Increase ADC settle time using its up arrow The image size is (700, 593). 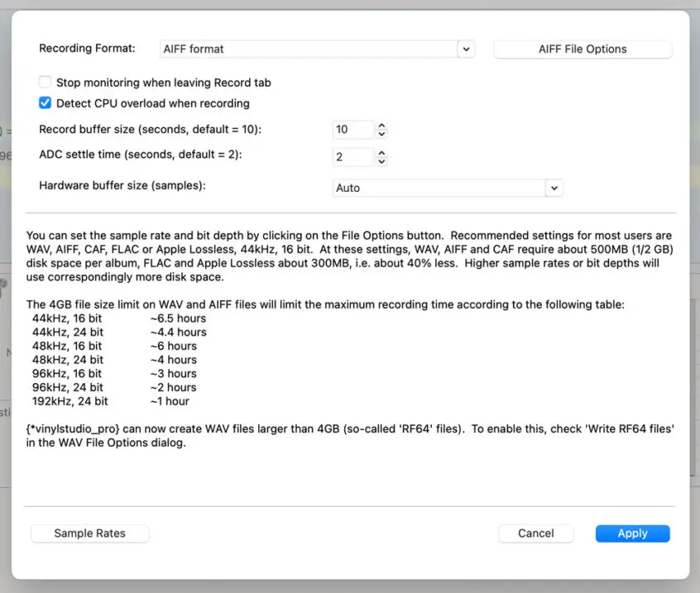coord(381,153)
